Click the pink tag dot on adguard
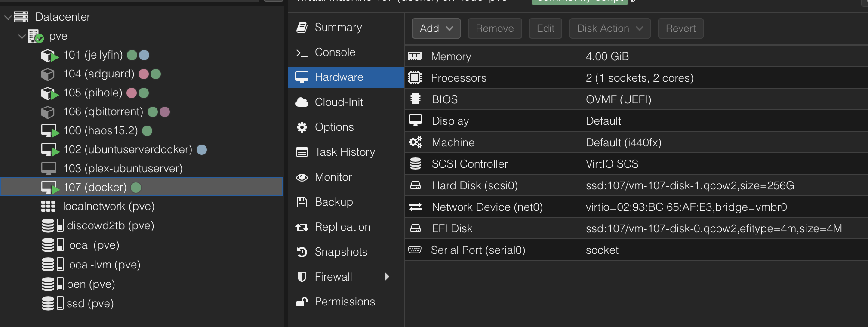Screen dimensions: 868x327 (144, 74)
